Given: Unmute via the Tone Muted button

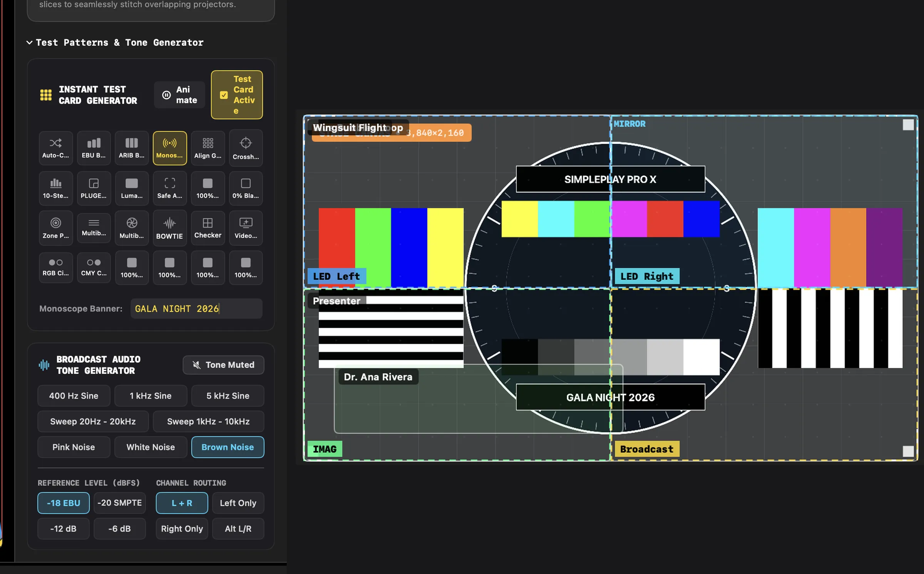Looking at the screenshot, I should (x=223, y=365).
